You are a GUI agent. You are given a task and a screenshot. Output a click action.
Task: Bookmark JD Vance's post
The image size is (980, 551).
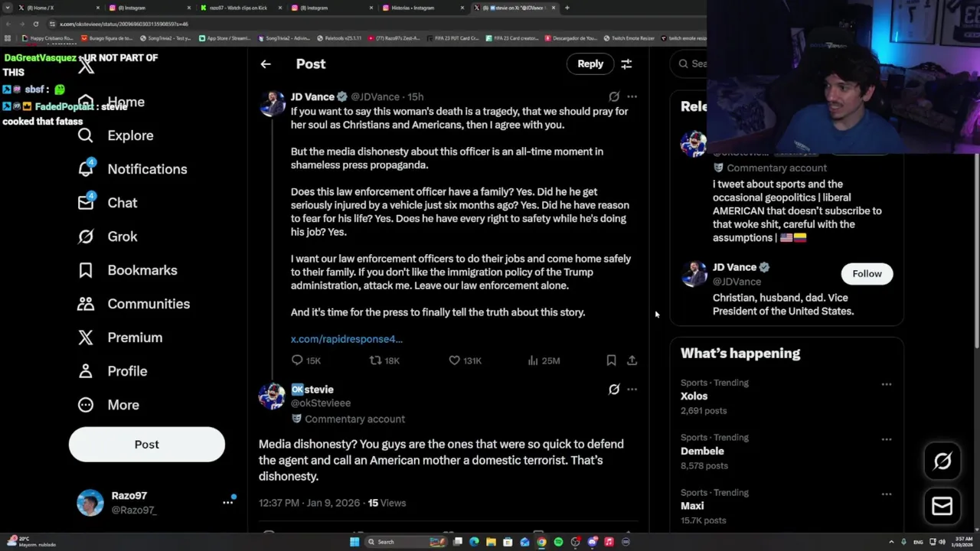(x=611, y=360)
